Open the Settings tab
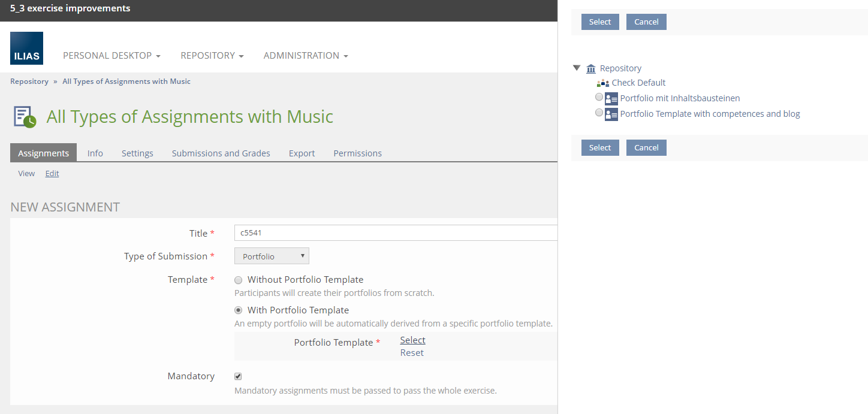The width and height of the screenshot is (868, 414). (x=137, y=153)
